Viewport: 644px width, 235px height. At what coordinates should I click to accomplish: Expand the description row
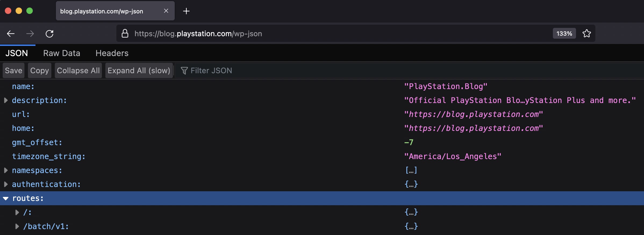(x=6, y=100)
